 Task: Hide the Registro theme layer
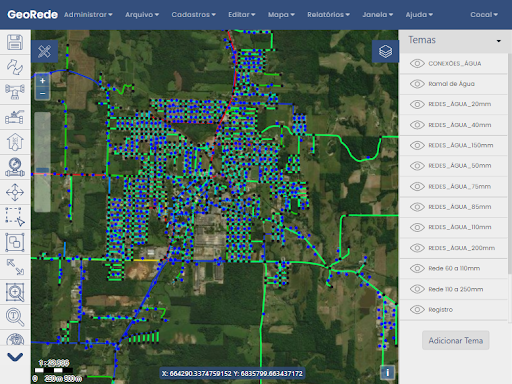click(417, 309)
